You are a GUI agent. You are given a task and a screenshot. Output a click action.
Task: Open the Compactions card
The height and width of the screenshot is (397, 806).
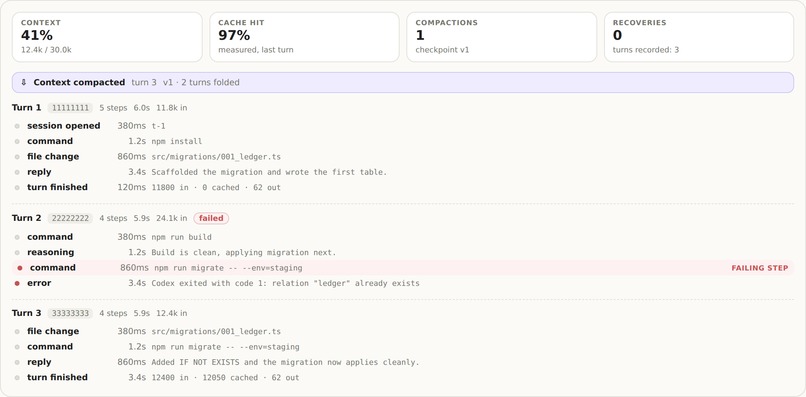[x=502, y=37]
